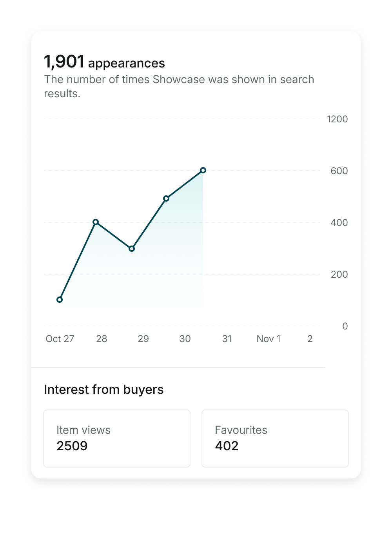Click the Interest from buyers heading

click(x=104, y=389)
